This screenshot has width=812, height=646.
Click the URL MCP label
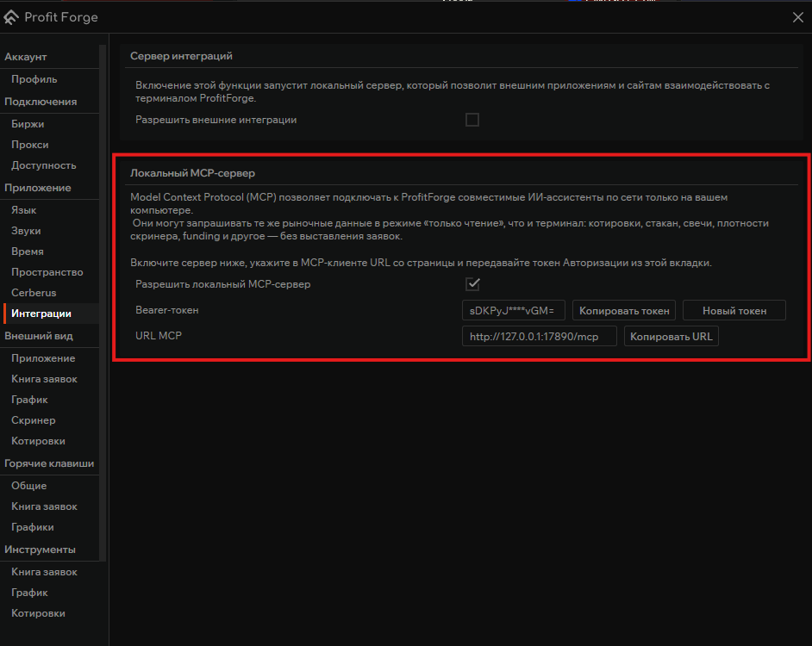(159, 336)
